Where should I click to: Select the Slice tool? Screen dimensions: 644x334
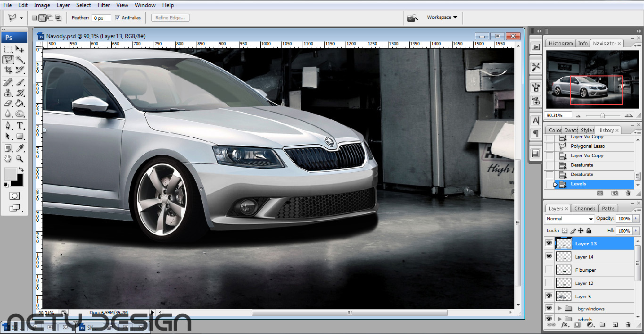point(20,70)
